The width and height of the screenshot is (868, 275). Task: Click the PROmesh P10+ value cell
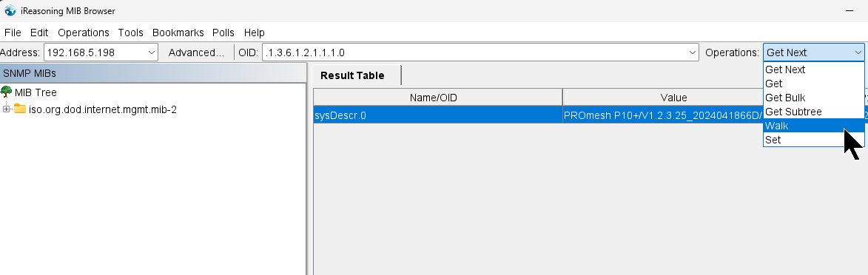coord(662,115)
